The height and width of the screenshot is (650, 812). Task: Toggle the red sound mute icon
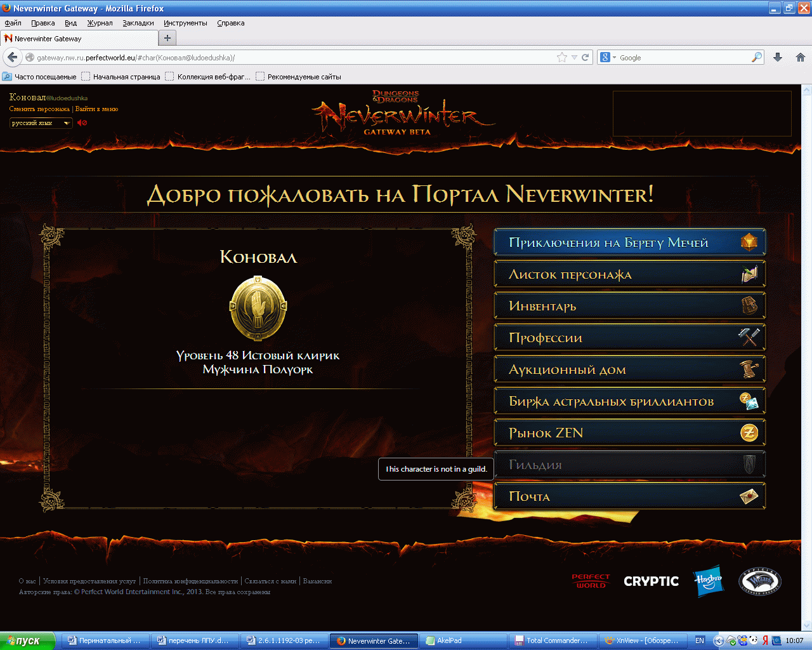[82, 123]
